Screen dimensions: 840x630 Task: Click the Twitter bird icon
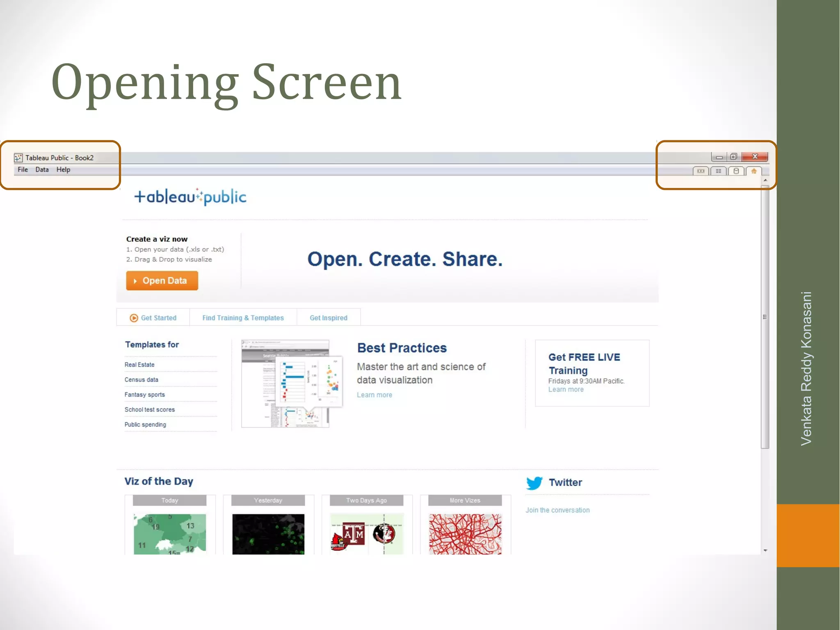coord(534,483)
